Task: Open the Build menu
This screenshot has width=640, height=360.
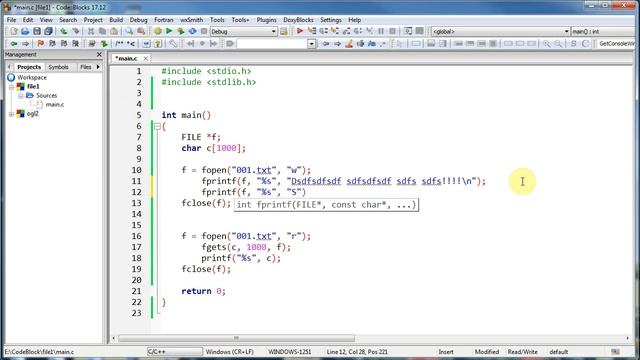Action: (x=116, y=20)
